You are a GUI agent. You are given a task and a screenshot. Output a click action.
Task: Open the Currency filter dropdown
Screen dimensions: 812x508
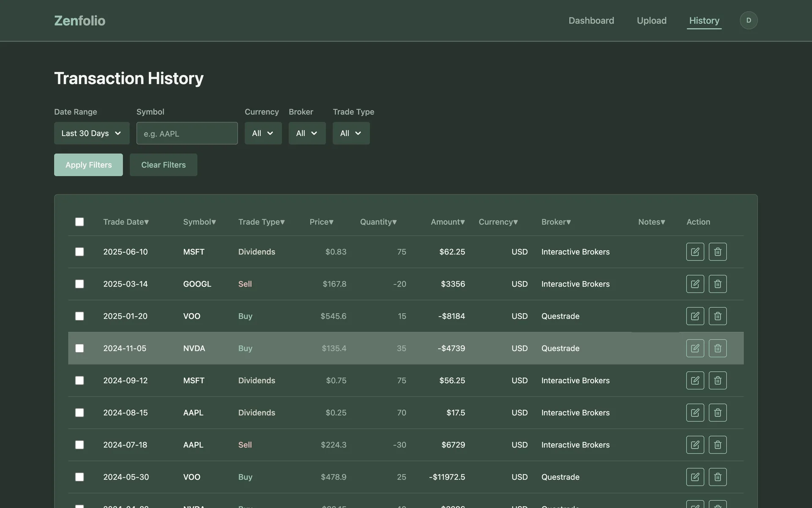[x=263, y=133]
